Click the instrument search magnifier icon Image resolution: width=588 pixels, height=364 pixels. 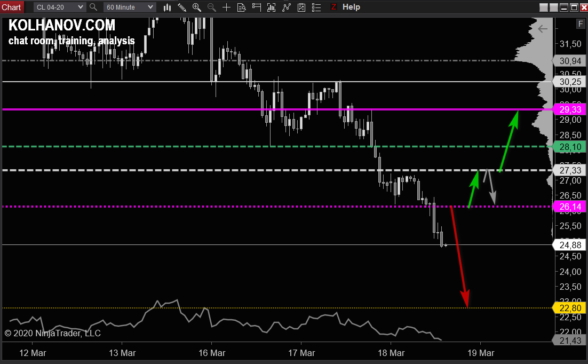tap(93, 7)
